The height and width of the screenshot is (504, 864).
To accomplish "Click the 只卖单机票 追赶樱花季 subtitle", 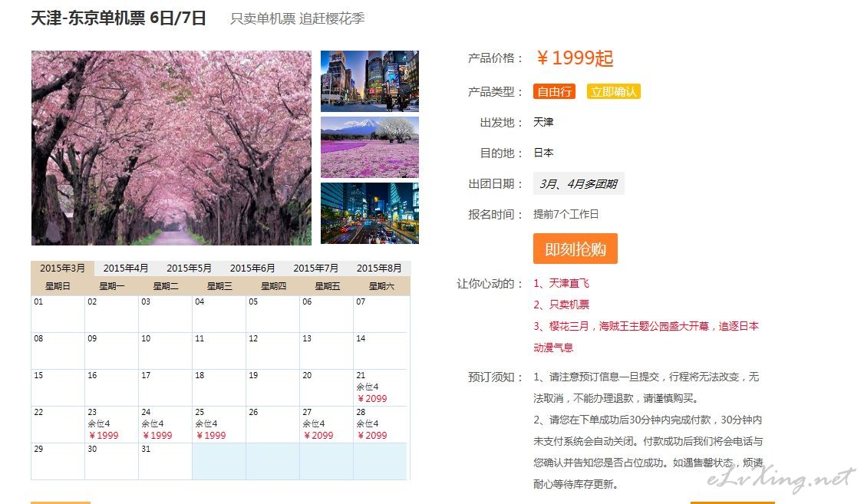I will tap(298, 18).
